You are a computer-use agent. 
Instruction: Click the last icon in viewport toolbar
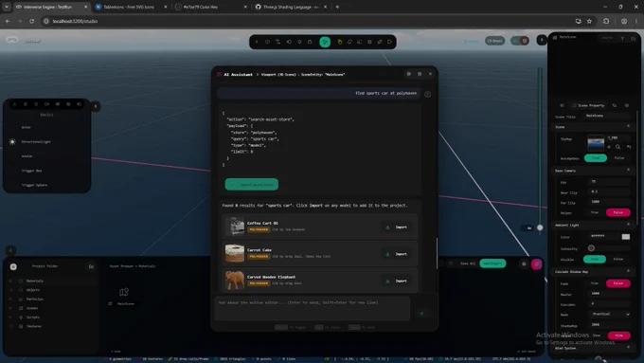[390, 42]
